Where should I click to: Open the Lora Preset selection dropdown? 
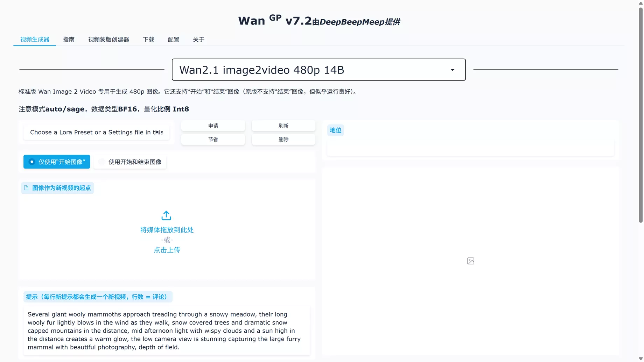click(x=97, y=132)
